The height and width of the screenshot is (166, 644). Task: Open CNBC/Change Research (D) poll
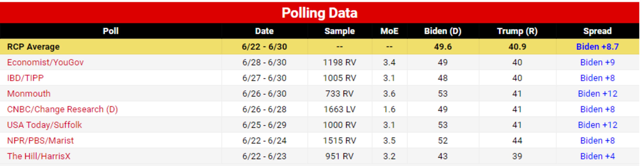click(x=62, y=109)
